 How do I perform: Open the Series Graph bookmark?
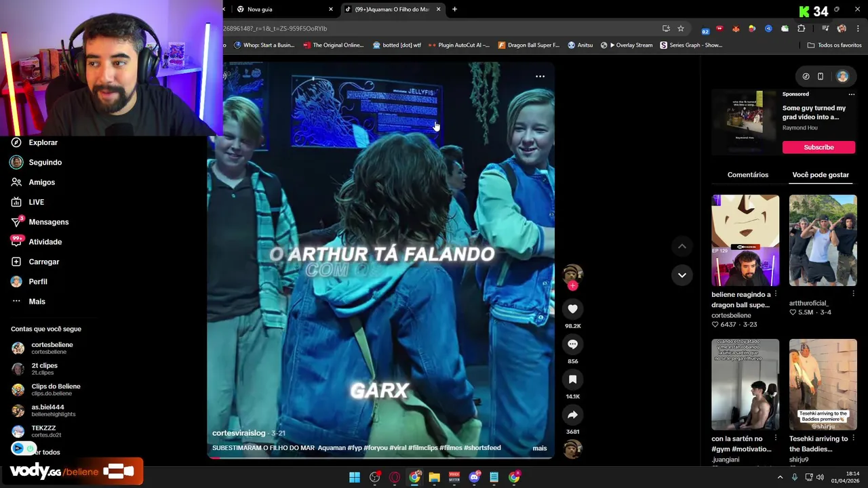coord(691,45)
